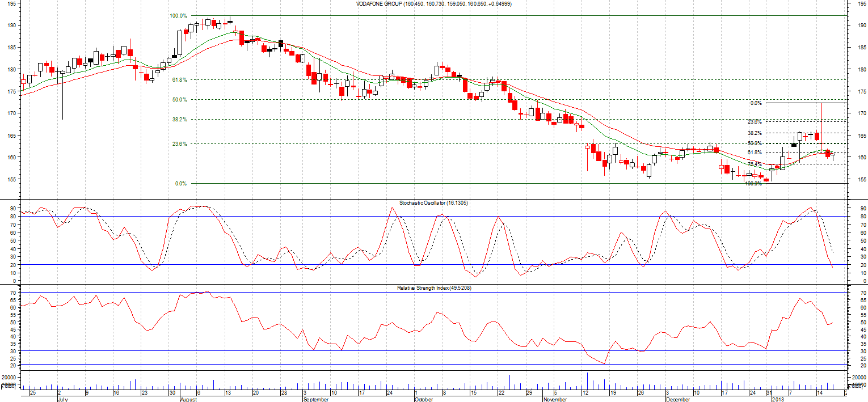Screen dimensions: 868x402
Task: Click the December label on the date axis
Action: point(678,399)
